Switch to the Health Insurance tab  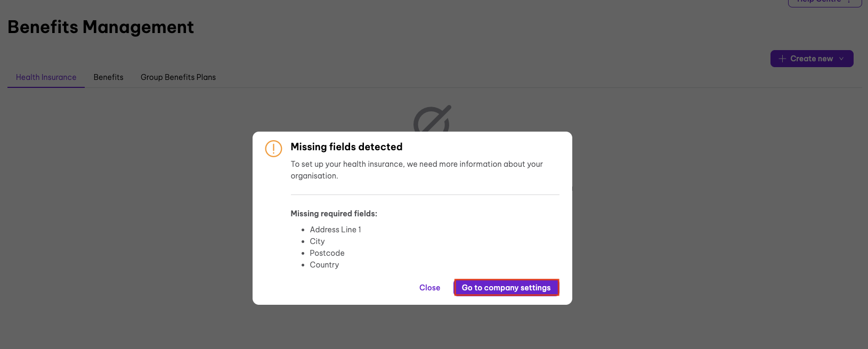[x=46, y=77]
